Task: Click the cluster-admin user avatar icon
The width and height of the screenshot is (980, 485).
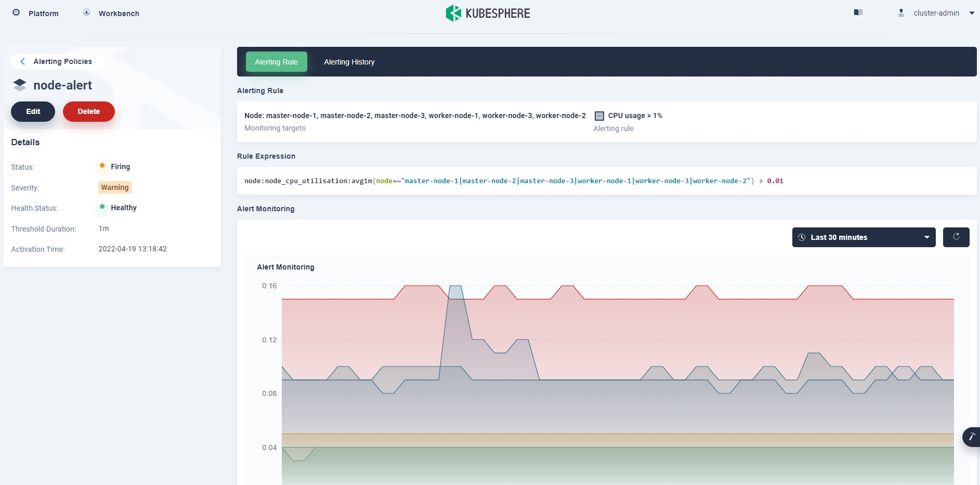Action: 901,13
